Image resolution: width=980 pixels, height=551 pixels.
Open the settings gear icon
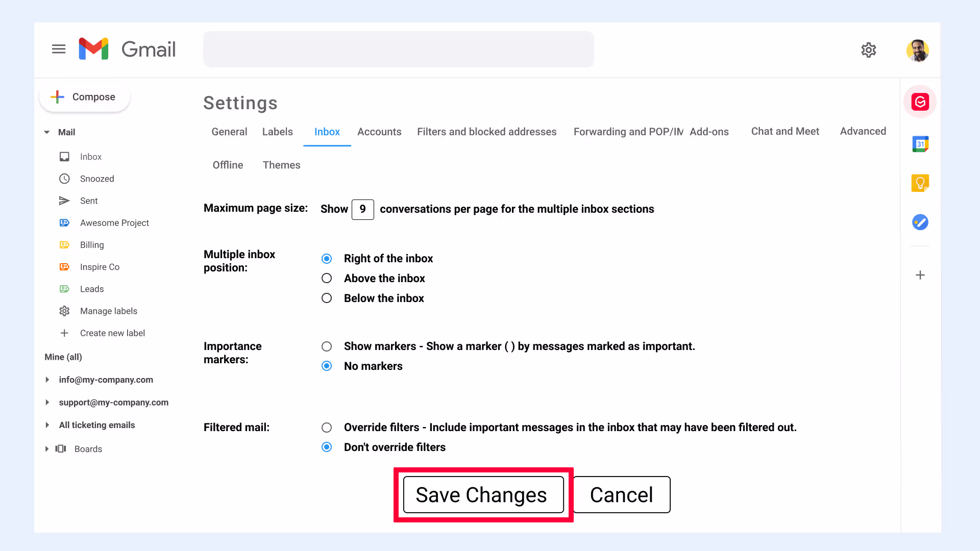pyautogui.click(x=869, y=50)
